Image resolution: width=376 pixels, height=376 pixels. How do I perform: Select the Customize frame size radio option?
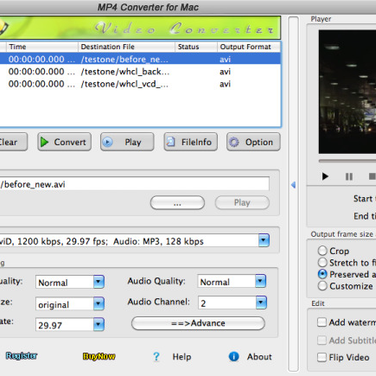[322, 286]
